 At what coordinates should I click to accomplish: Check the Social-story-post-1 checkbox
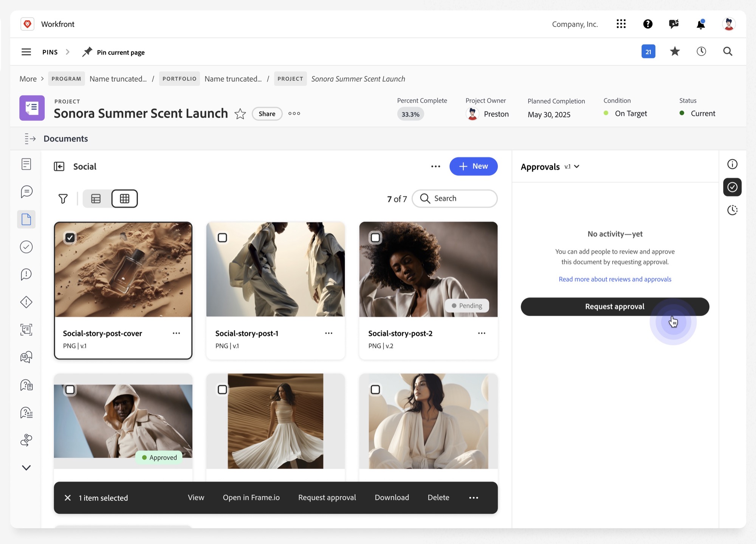(x=222, y=238)
